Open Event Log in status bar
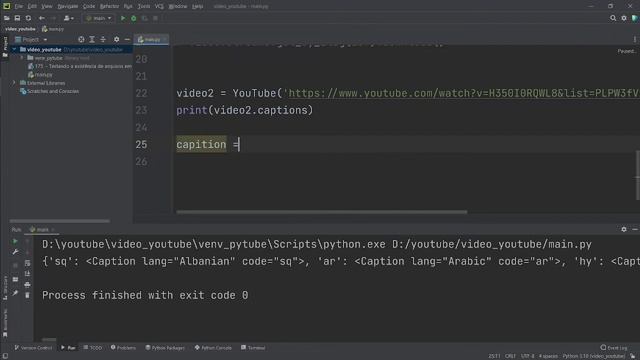The image size is (640, 360). click(x=614, y=348)
